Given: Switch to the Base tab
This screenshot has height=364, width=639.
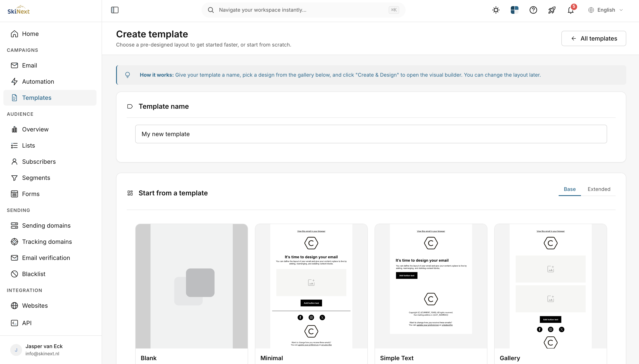Looking at the screenshot, I should point(569,189).
